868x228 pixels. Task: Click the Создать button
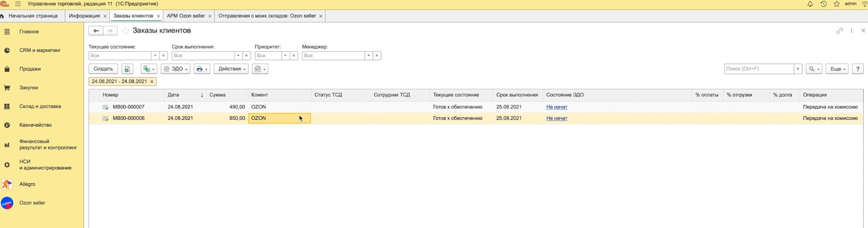(103, 69)
